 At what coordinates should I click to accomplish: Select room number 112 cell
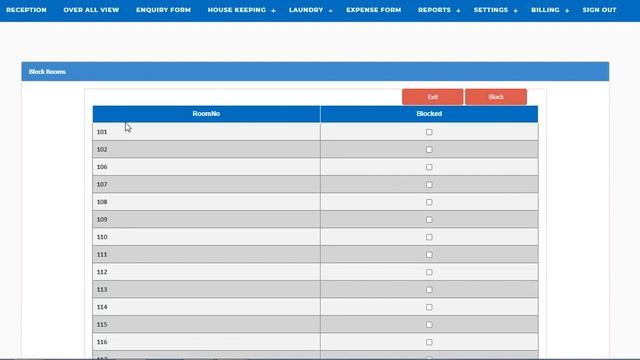click(x=206, y=272)
